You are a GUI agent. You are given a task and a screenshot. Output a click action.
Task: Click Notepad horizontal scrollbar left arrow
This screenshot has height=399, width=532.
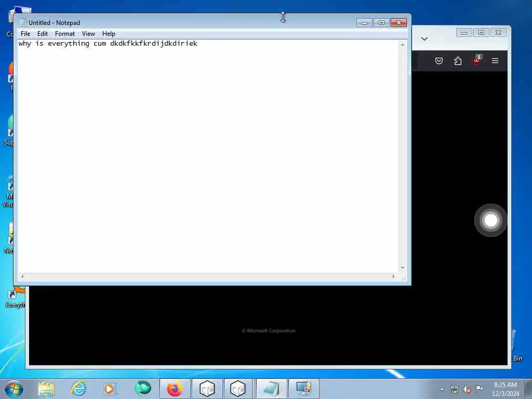pyautogui.click(x=22, y=276)
